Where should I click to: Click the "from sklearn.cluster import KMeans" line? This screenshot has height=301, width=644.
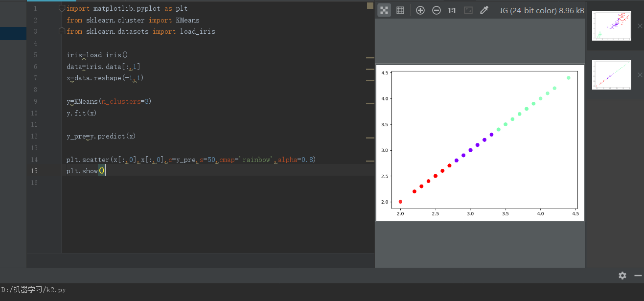133,20
